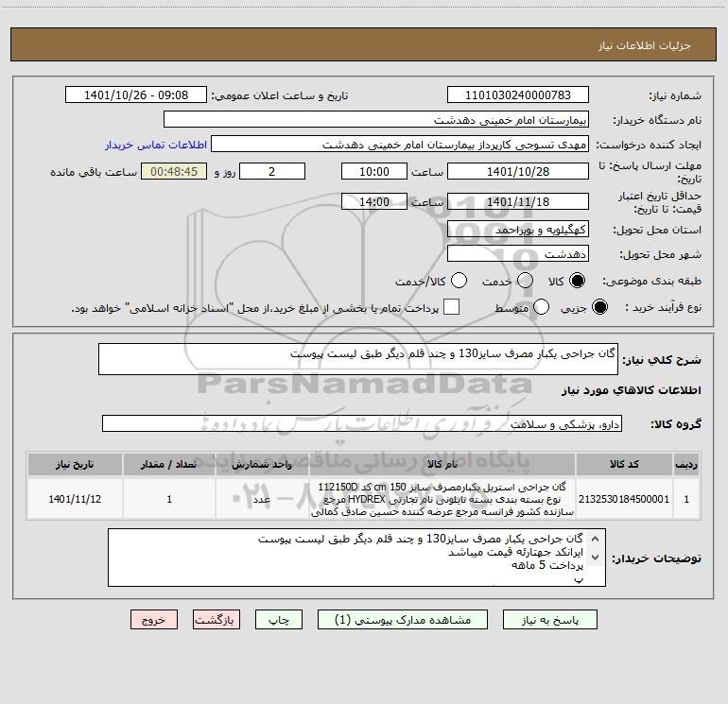Click the HYDREX surgical gown name cell
This screenshot has height=704, width=728.
coord(442,499)
